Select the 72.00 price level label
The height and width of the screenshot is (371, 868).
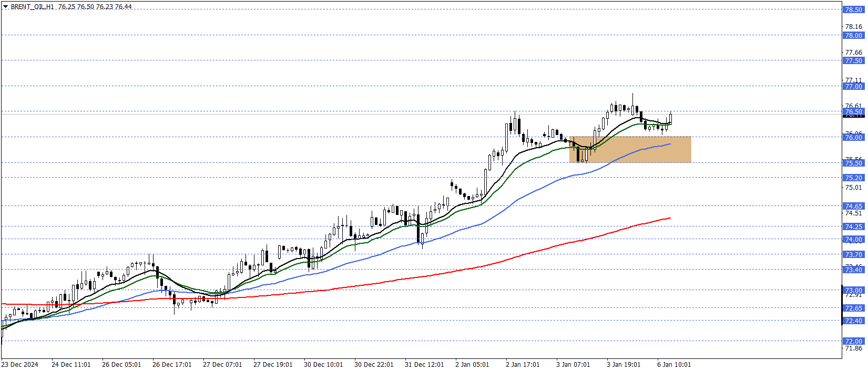click(853, 341)
